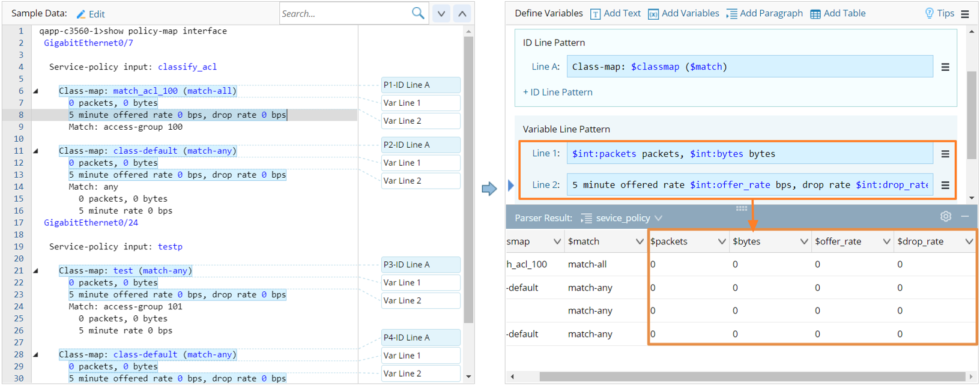
Task: Jump to next search result arrow
Action: [441, 14]
